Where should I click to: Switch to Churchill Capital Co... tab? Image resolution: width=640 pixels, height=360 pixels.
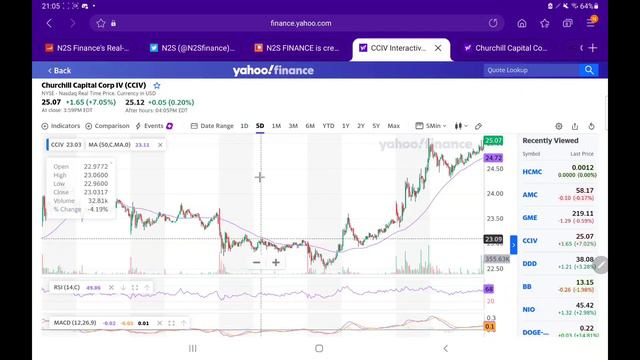click(506, 48)
